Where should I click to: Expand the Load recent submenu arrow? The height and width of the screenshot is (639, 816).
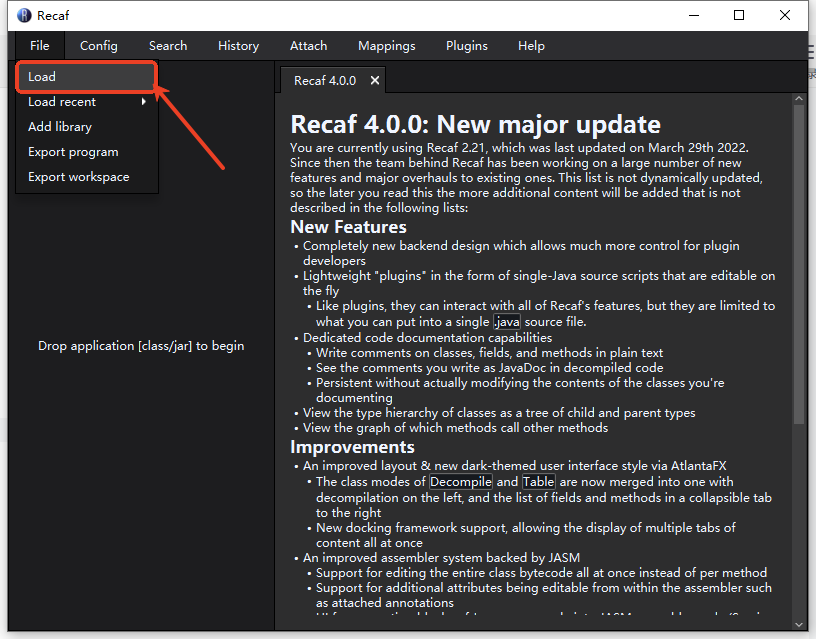(x=144, y=101)
